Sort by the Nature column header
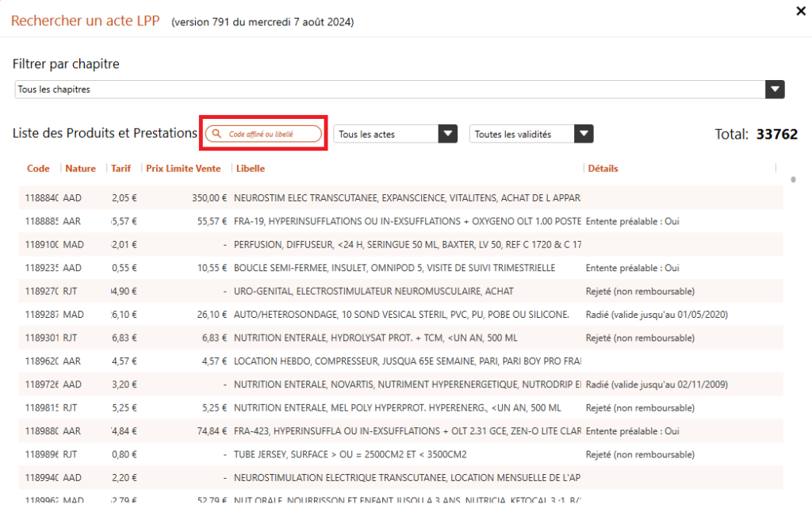Viewport: 812px width, 516px height. [x=80, y=168]
